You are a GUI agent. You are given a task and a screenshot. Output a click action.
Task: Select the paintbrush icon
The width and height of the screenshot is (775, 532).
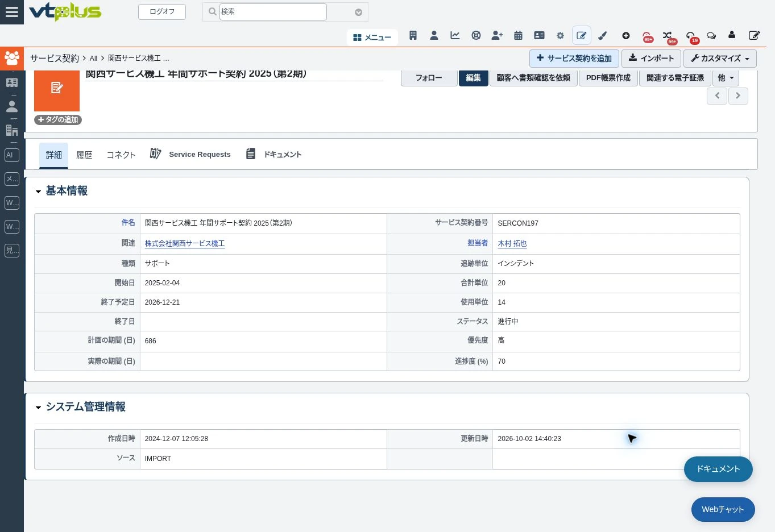pos(603,36)
